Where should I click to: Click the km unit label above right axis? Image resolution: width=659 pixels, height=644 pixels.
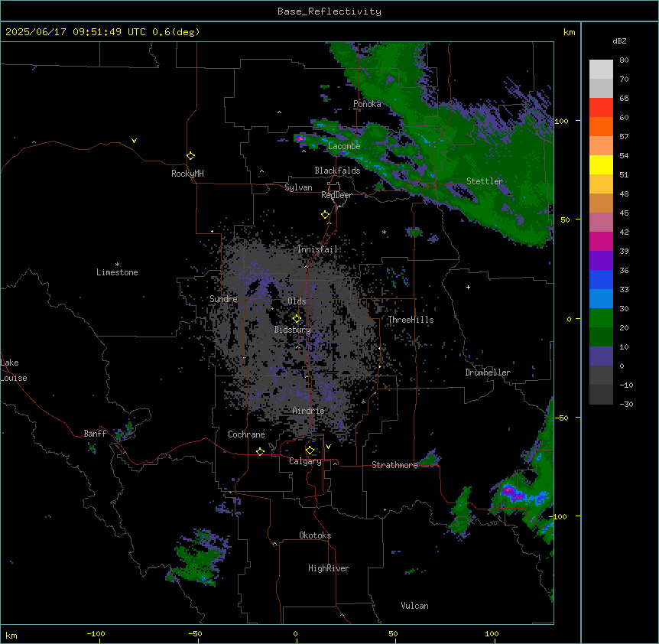[570, 32]
